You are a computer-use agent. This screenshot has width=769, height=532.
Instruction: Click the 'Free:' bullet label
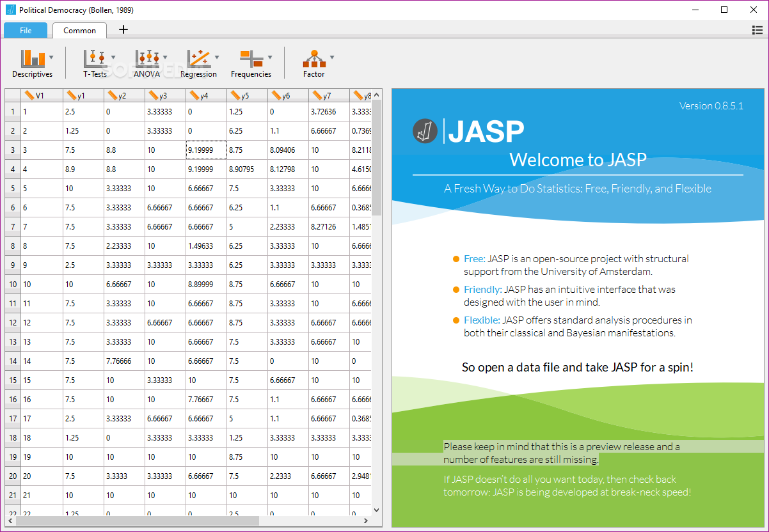pos(475,259)
